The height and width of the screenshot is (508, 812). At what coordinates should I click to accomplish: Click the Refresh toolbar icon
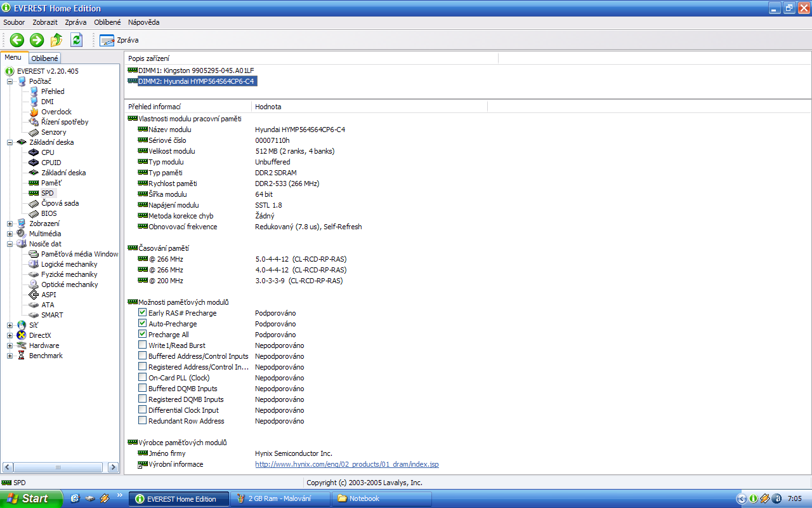(x=77, y=40)
